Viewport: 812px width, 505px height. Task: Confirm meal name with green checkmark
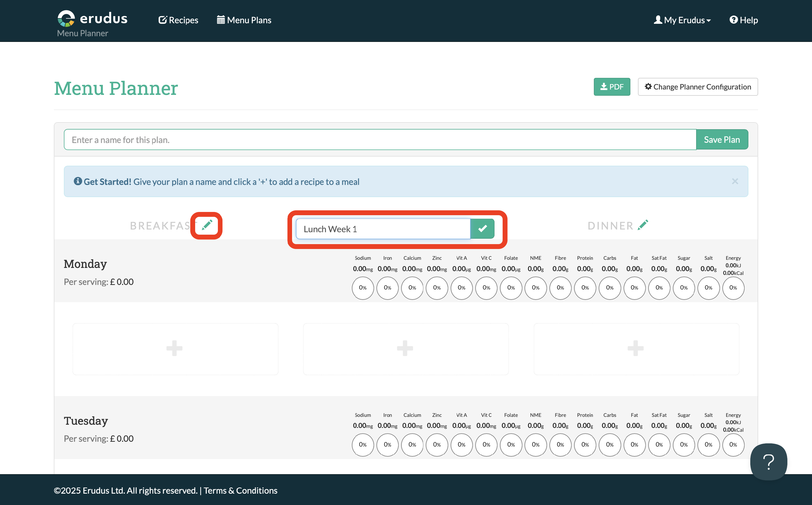[x=482, y=229]
